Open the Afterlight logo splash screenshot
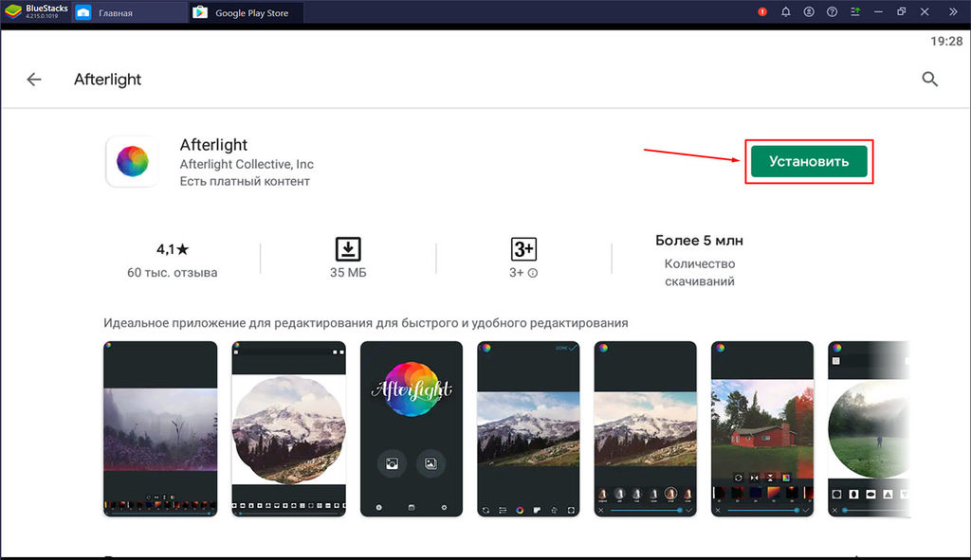 coord(412,429)
